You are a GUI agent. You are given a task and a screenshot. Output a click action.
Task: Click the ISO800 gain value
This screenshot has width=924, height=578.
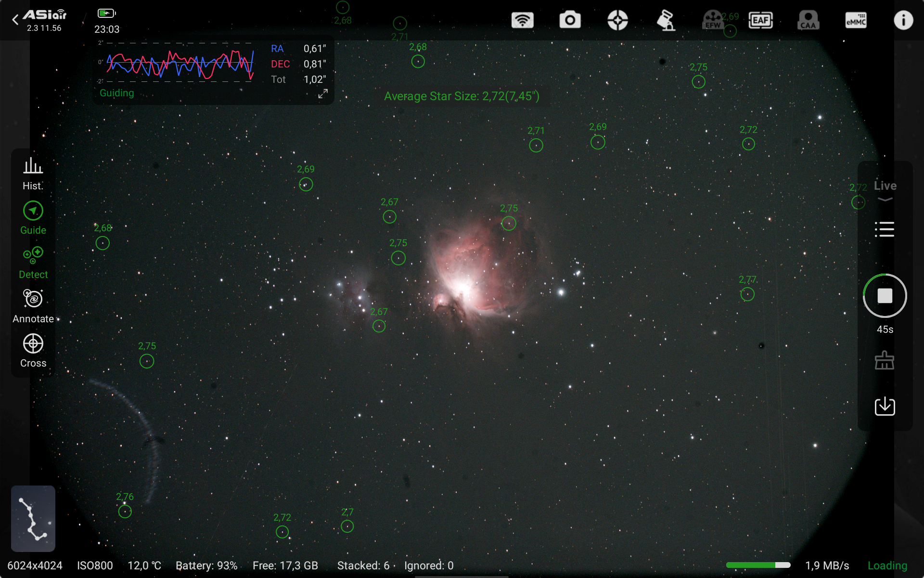[95, 565]
